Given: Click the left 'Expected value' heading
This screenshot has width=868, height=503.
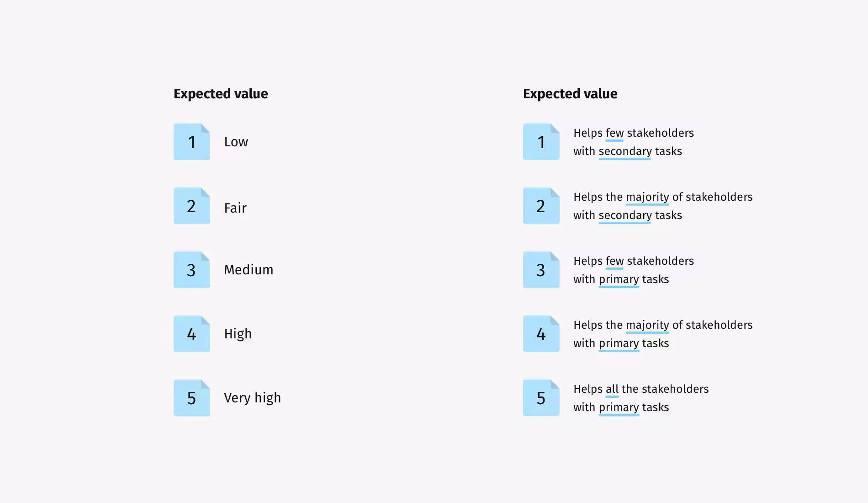Looking at the screenshot, I should [x=221, y=94].
